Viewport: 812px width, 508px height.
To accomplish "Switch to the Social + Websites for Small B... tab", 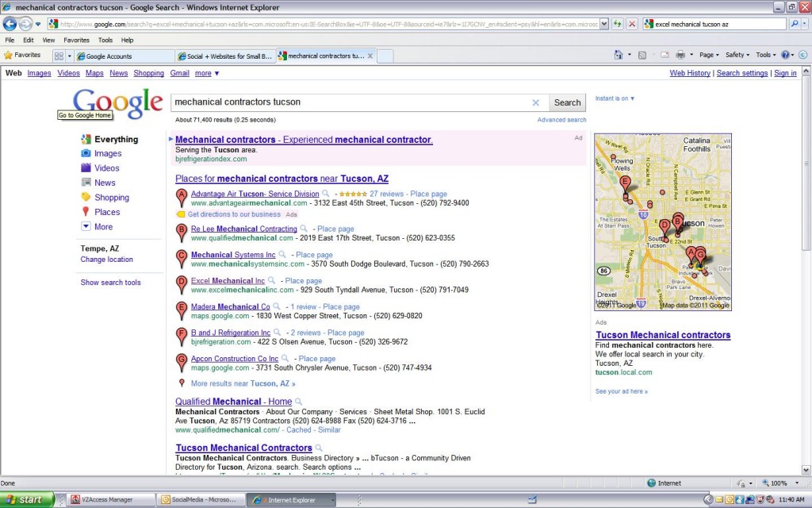I will [x=225, y=56].
